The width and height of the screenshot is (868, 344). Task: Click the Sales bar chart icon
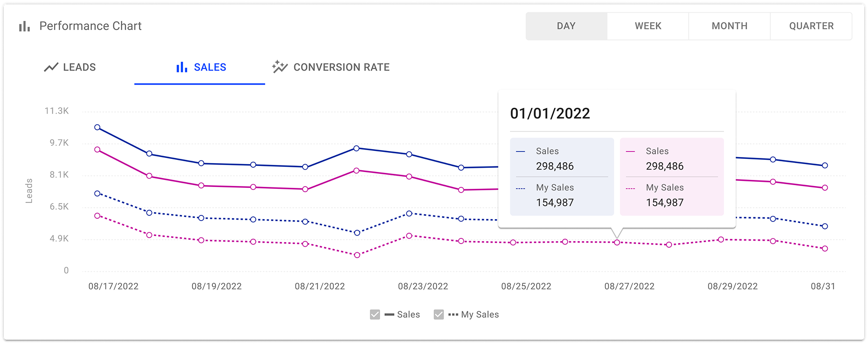click(181, 67)
